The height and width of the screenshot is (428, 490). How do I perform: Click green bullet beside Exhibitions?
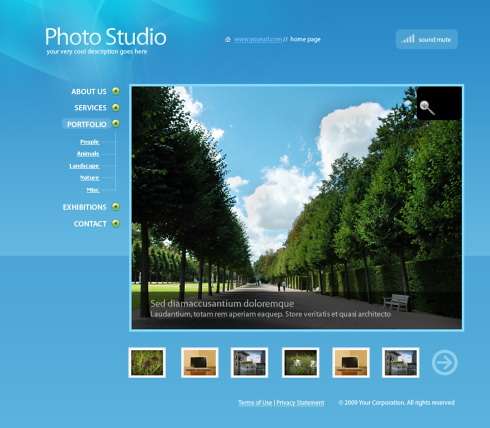[116, 207]
